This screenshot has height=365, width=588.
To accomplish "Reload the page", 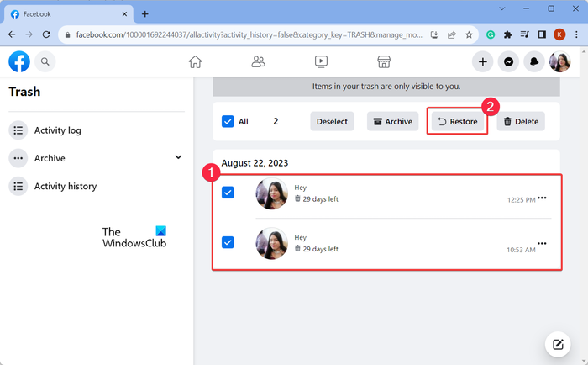I will coord(46,34).
